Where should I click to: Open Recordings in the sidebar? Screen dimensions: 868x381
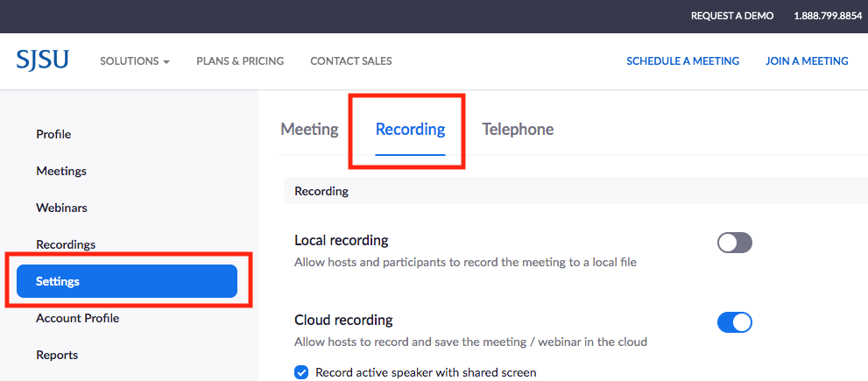coord(66,244)
